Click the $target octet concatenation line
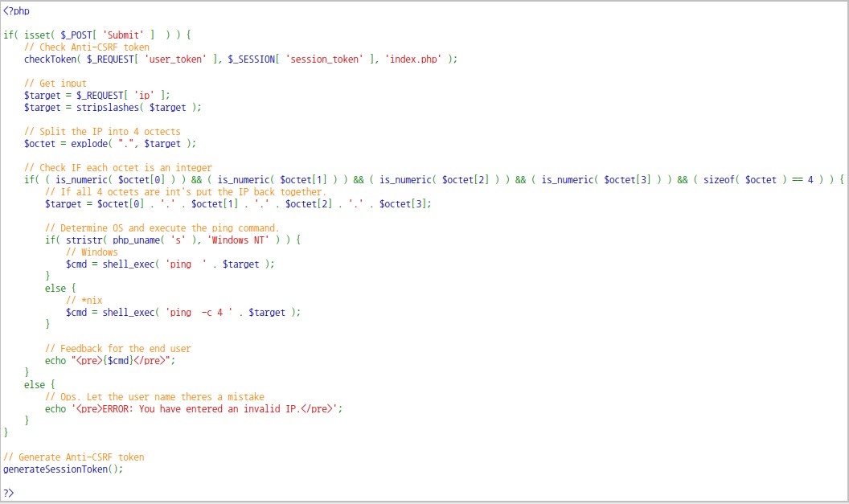Screen dimensions: 849x504 click(238, 203)
